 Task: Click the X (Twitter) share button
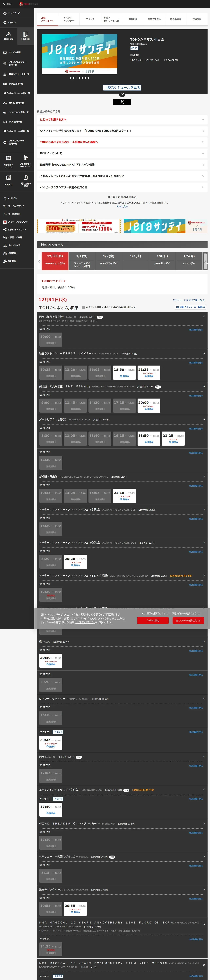(122, 102)
